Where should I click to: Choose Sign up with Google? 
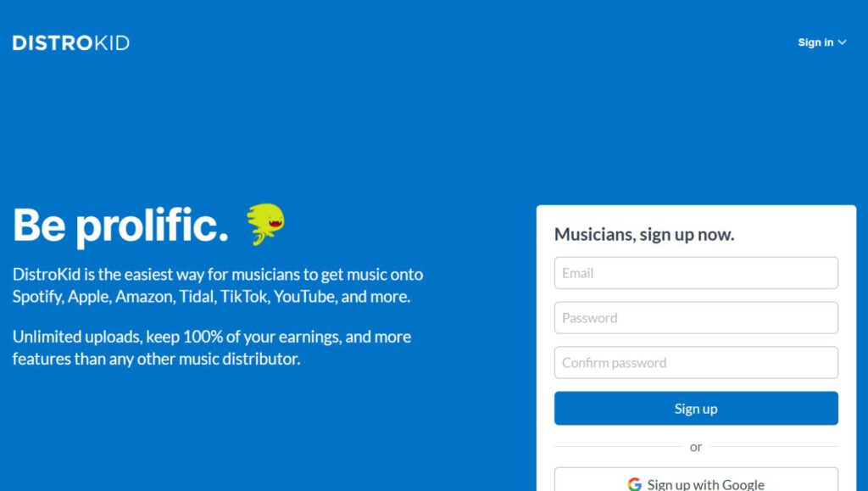(696, 480)
